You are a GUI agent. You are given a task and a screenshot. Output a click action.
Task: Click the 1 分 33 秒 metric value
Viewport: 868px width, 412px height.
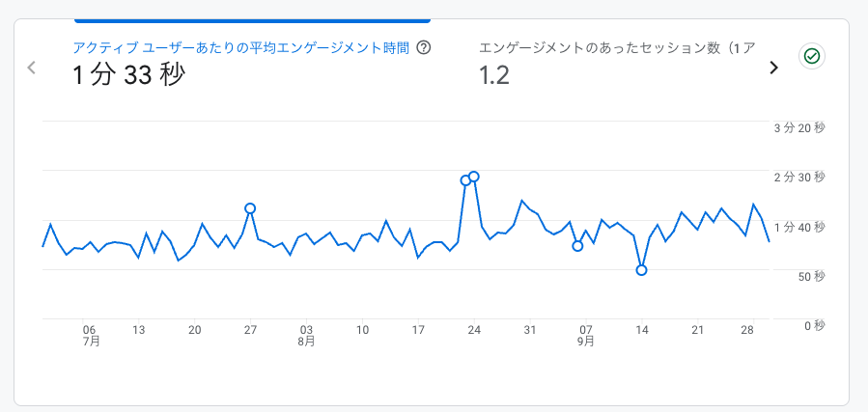pyautogui.click(x=128, y=75)
